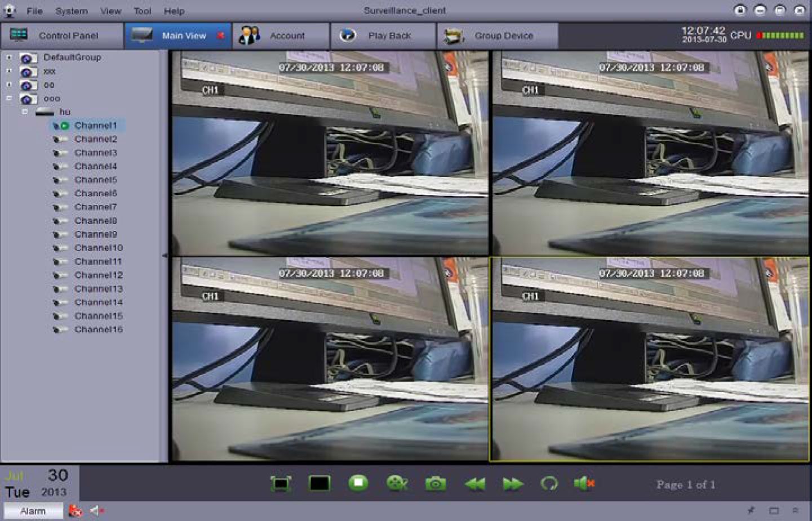Take a snapshot with the camera icon
Image resolution: width=812 pixels, height=521 pixels.
pyautogui.click(x=436, y=484)
